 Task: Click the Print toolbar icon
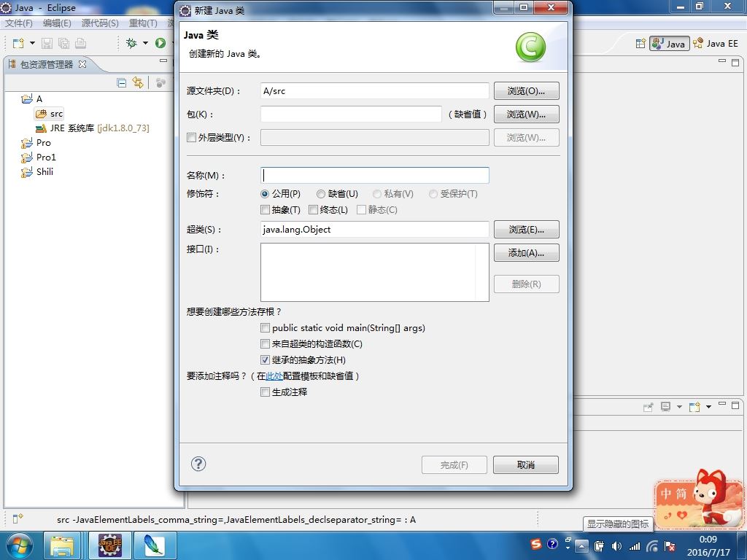80,43
